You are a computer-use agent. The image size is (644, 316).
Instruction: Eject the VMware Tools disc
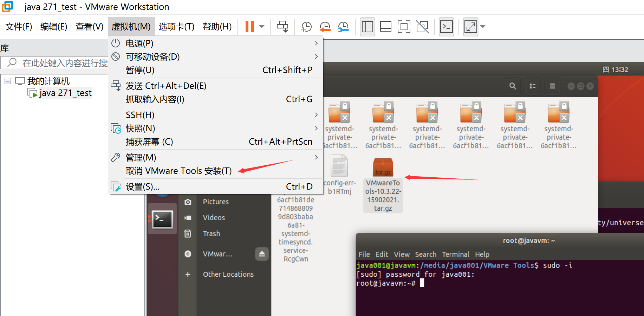[262, 254]
